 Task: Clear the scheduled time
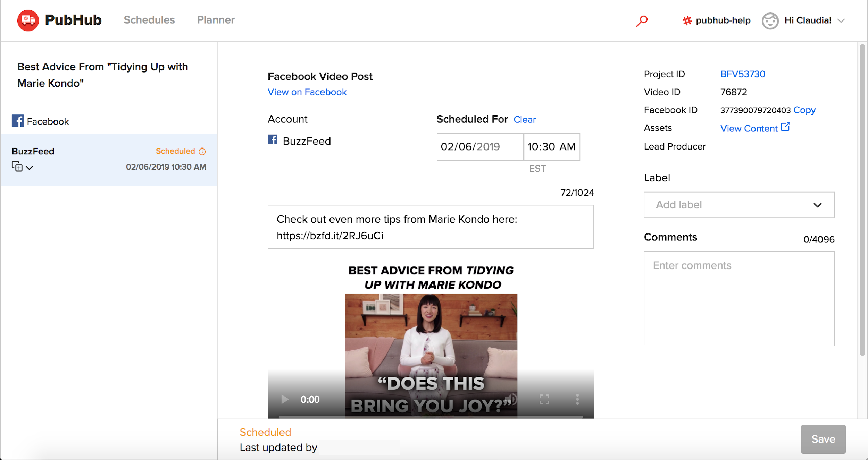(x=525, y=120)
